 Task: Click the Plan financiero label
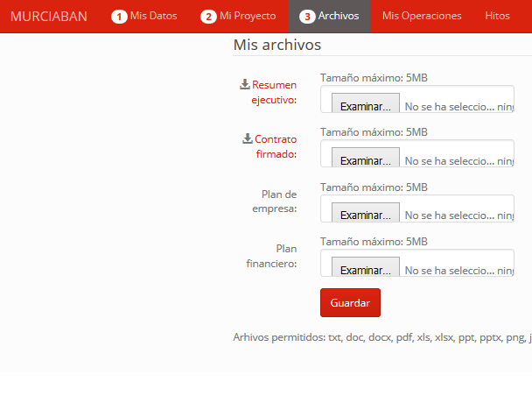tap(271, 256)
